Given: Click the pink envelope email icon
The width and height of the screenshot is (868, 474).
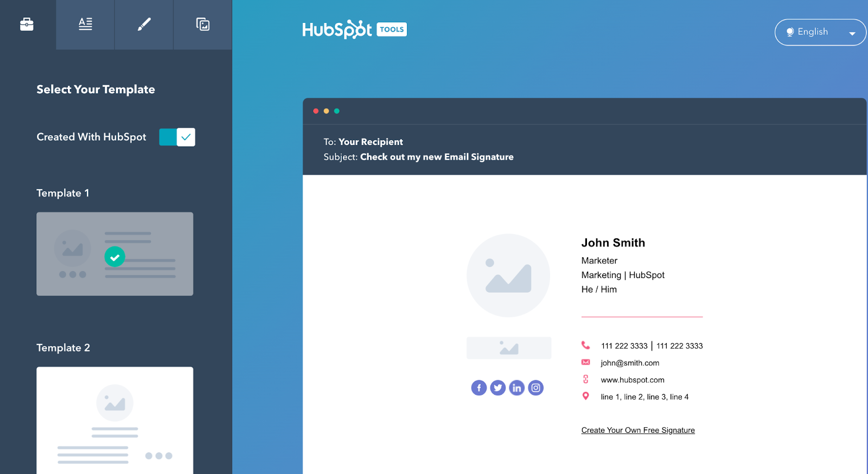Looking at the screenshot, I should click(586, 362).
